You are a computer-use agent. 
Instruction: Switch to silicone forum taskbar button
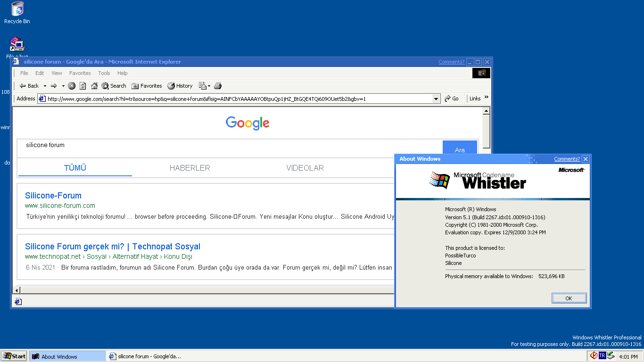point(145,356)
